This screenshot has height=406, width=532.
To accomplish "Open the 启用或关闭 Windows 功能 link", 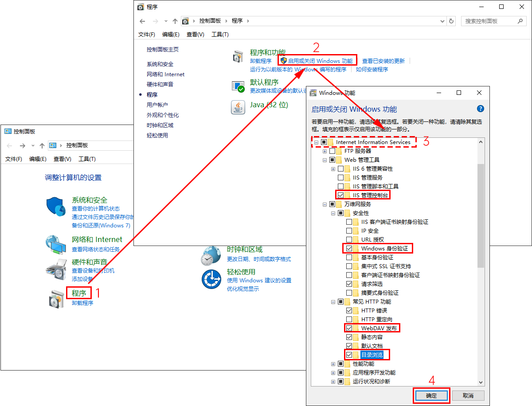I will [321, 61].
